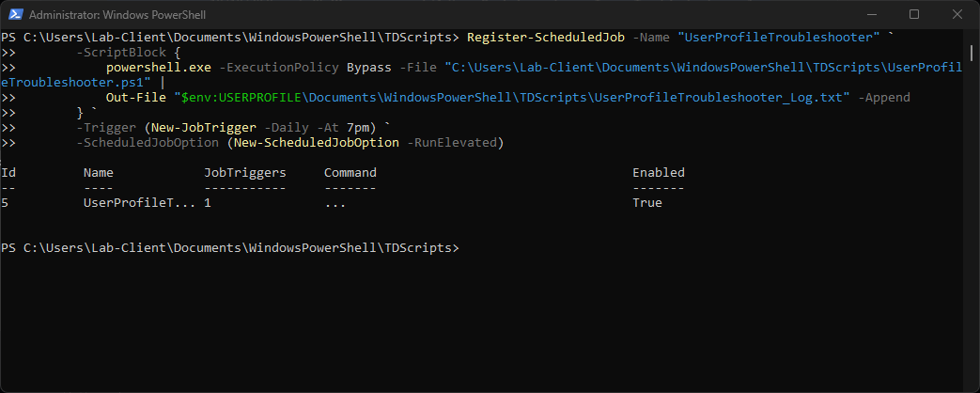Click the New-JobTrigger cmdlet text
The width and height of the screenshot is (980, 393).
point(204,128)
